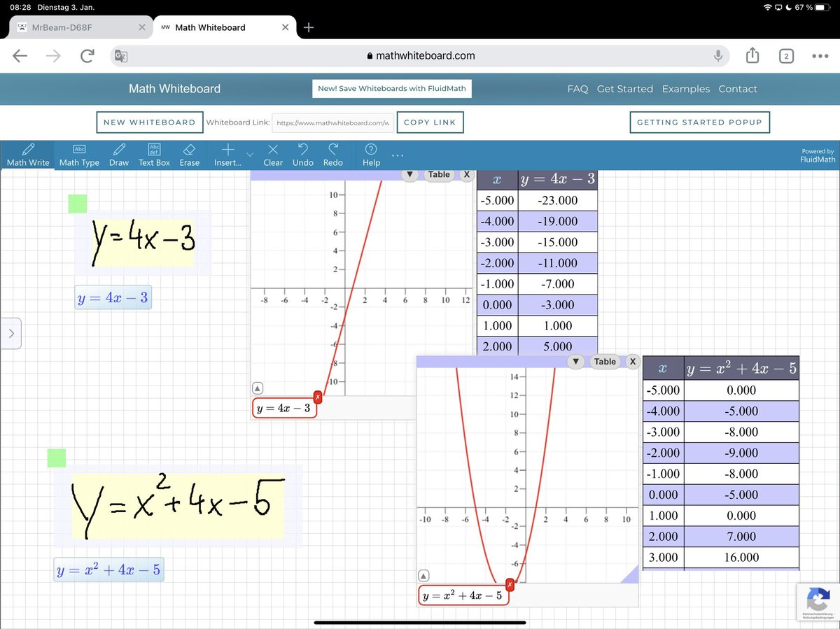This screenshot has height=629, width=840.
Task: Select the y = 4x − 3 graph equation box
Action: click(284, 408)
